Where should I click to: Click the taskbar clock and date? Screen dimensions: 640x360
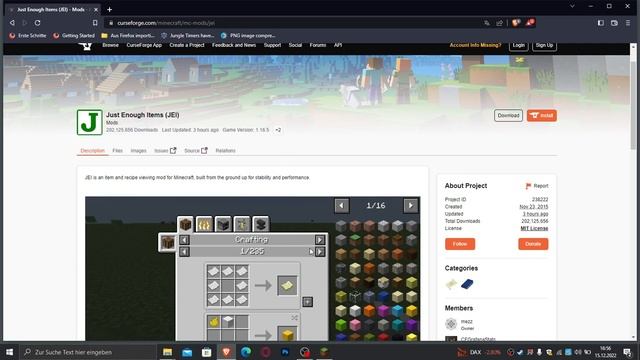[605, 352]
